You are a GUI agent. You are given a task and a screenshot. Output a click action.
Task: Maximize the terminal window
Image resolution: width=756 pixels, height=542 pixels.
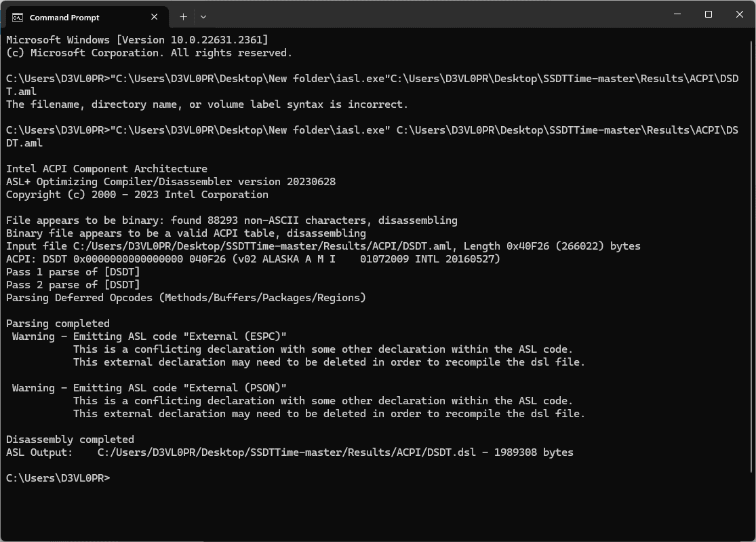[x=708, y=14]
